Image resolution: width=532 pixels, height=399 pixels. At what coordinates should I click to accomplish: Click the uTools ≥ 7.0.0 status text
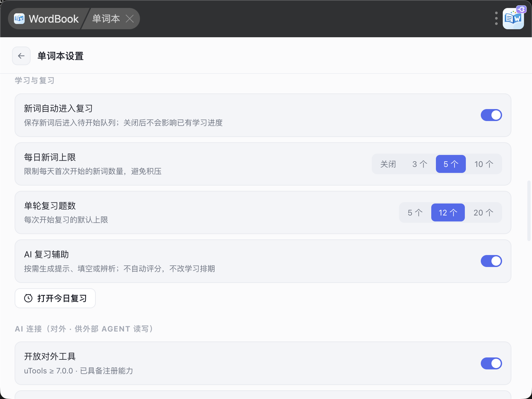coord(78,371)
